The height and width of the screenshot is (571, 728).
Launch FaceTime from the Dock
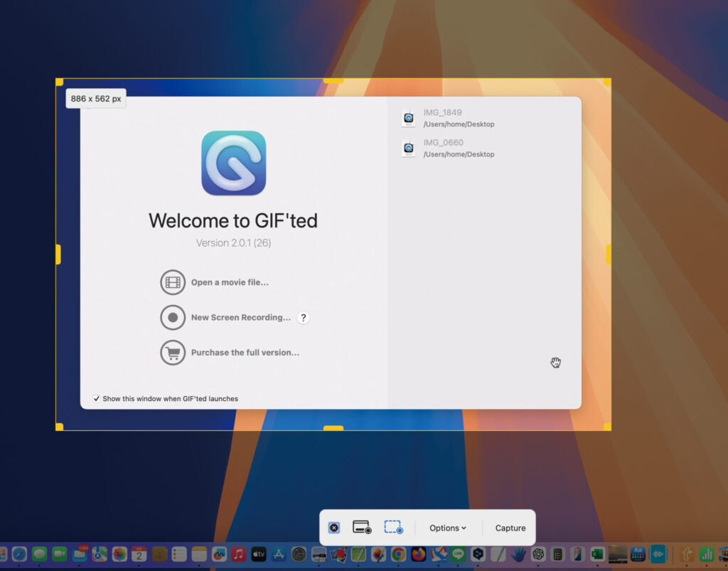[x=60, y=554]
